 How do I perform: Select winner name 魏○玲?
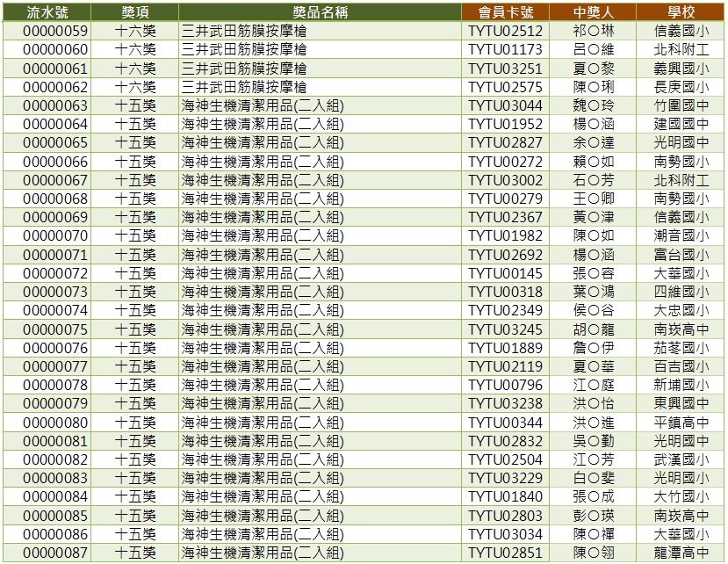[594, 106]
